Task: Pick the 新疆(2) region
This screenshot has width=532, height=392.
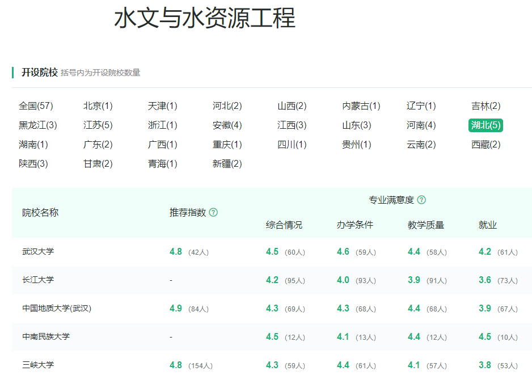Action: point(227,164)
